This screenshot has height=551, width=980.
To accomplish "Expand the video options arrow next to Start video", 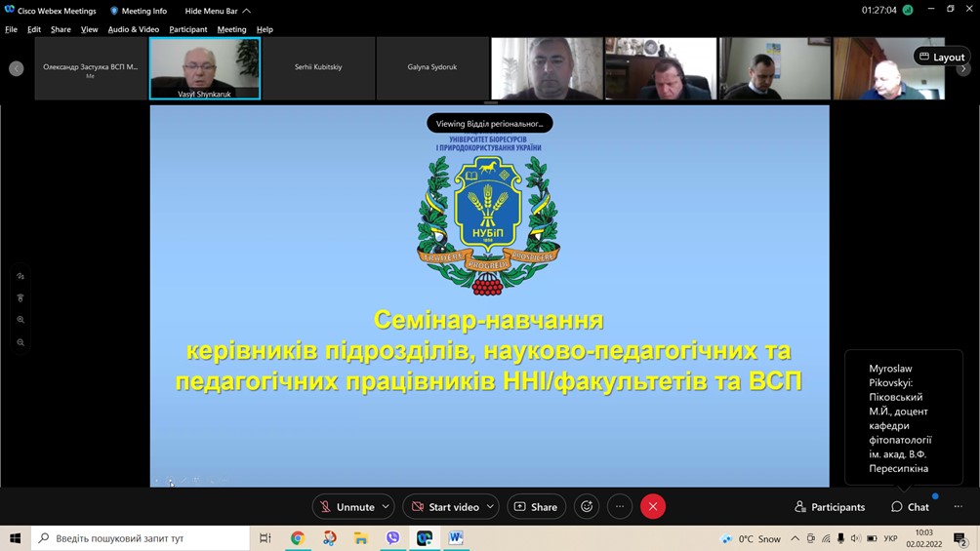I will [x=491, y=507].
